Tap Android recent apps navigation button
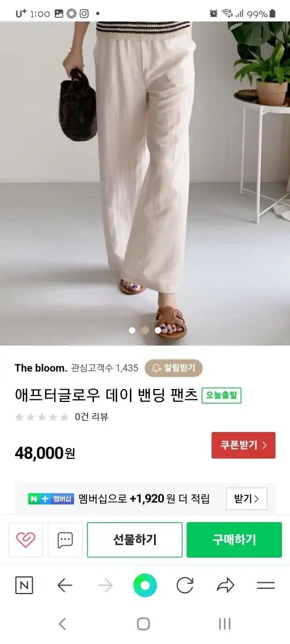The image size is (290, 644). (225, 624)
